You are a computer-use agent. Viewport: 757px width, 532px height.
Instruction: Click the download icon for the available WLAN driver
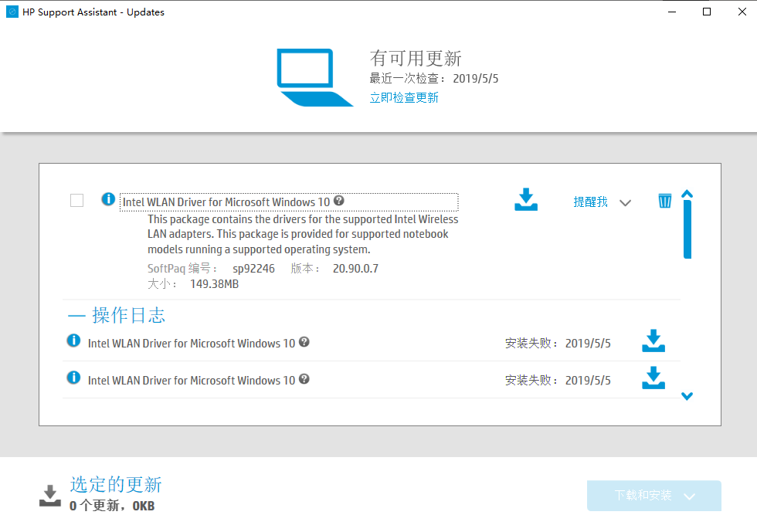[526, 199]
